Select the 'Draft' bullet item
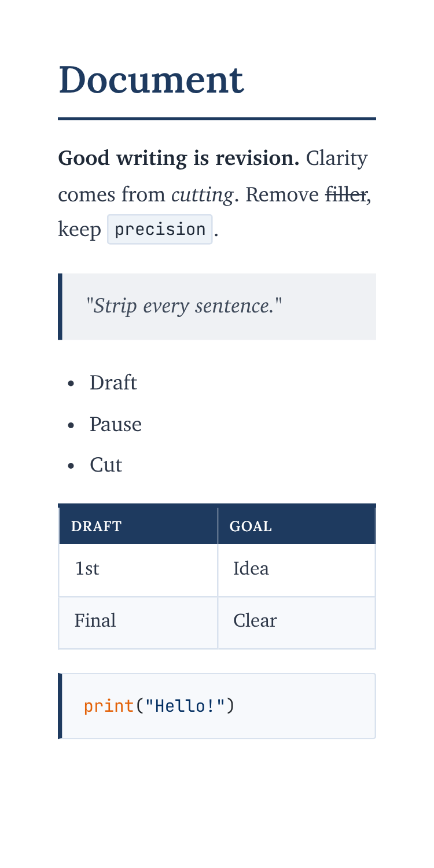The image size is (434, 868). tap(113, 382)
